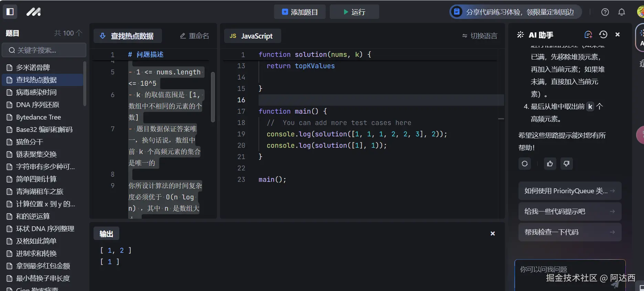Expand the 帮我检查一下代码 suggestion
This screenshot has width=644, height=291.
click(569, 232)
